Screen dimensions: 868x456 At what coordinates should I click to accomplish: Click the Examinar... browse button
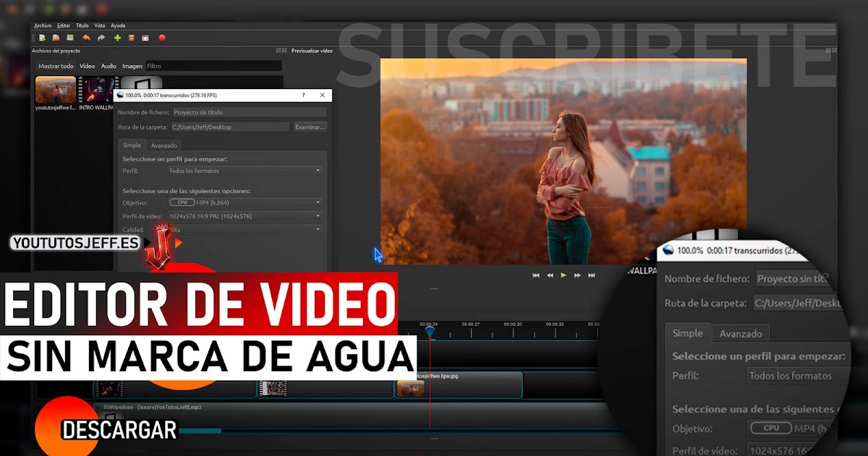pos(310,127)
